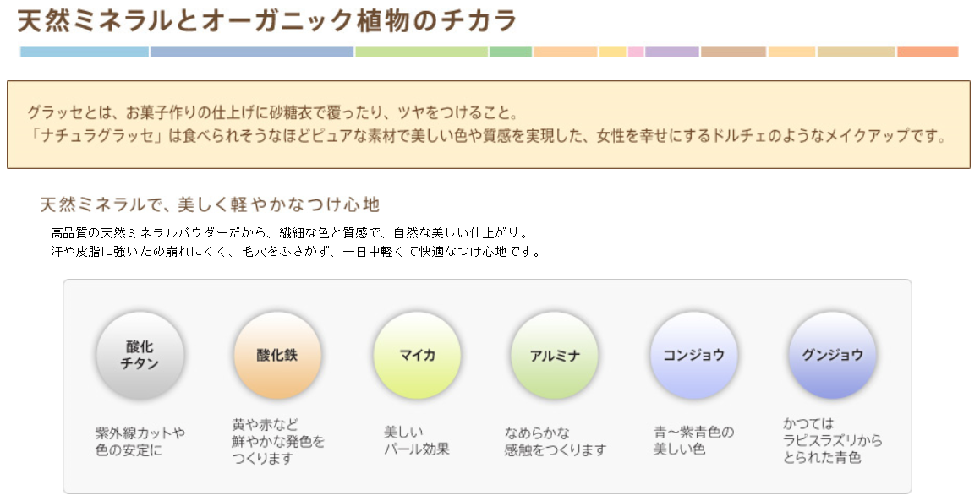Click the コンジョウ light blue circle
The height and width of the screenshot is (501, 980).
(x=693, y=355)
